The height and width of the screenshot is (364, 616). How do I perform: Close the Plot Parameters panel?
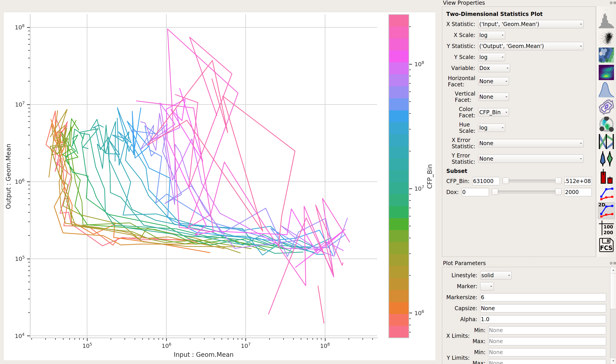(x=614, y=263)
